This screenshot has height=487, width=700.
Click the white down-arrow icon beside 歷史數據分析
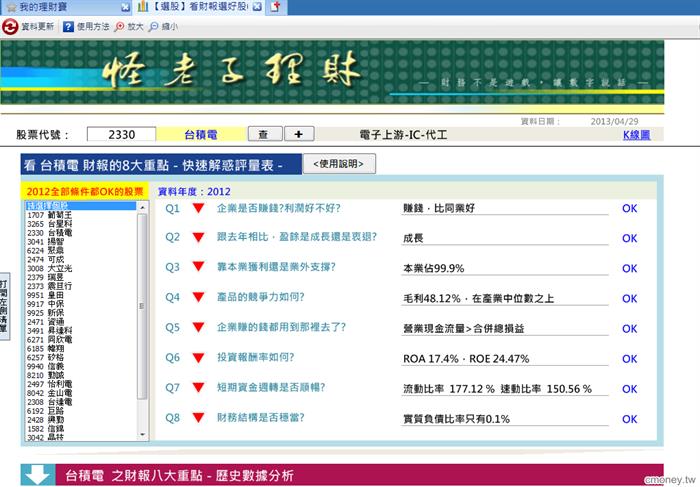[38, 475]
